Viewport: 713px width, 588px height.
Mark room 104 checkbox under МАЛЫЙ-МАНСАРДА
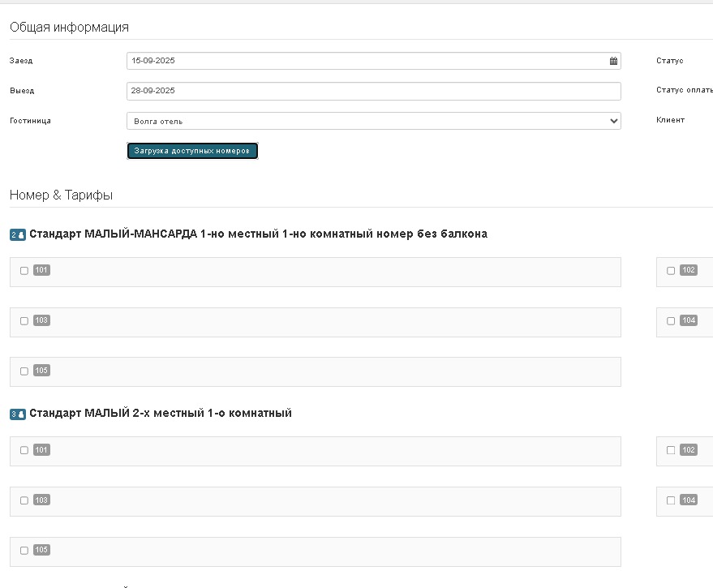671,321
